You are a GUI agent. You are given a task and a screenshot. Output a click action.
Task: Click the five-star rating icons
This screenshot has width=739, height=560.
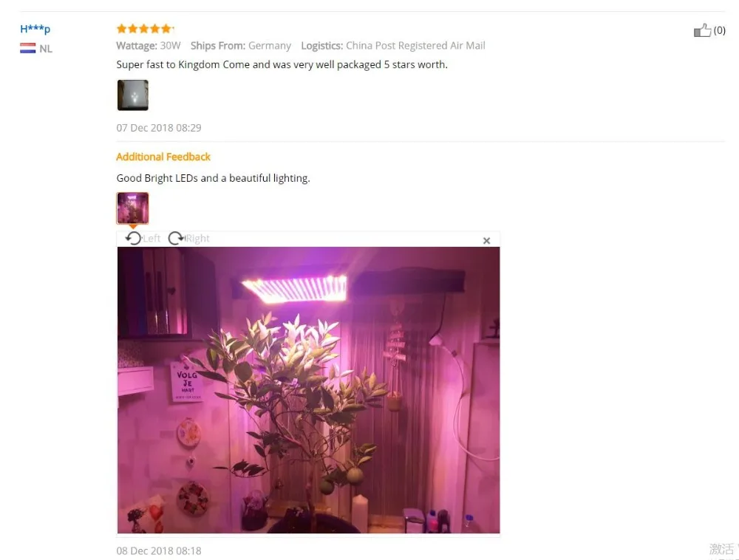click(144, 29)
